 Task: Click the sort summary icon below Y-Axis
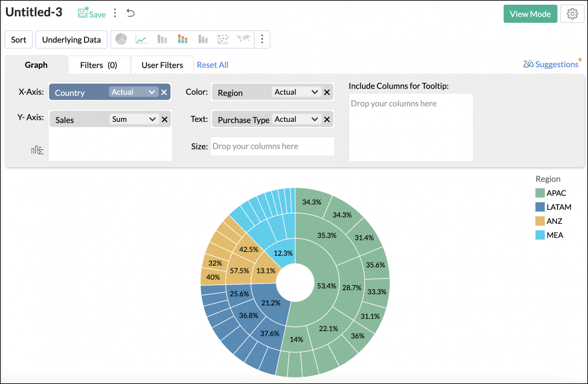pos(37,150)
